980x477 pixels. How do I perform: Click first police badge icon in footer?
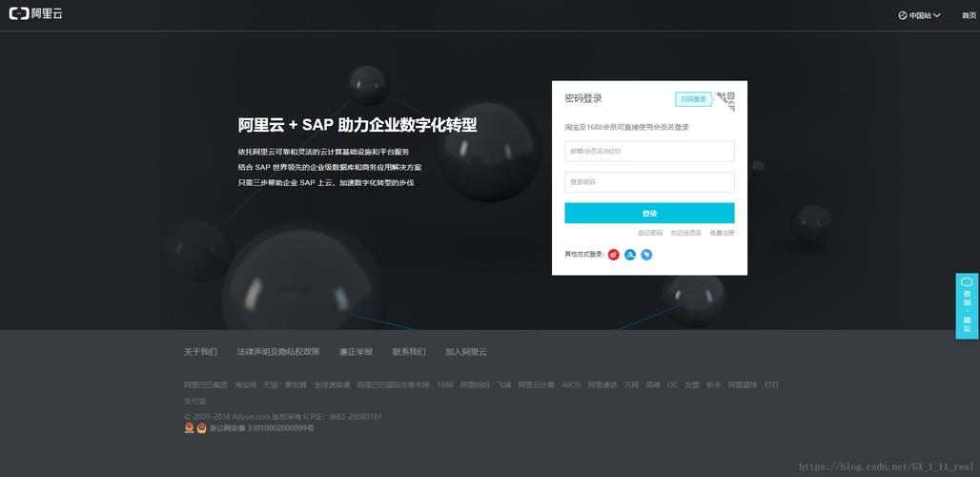pyautogui.click(x=190, y=428)
